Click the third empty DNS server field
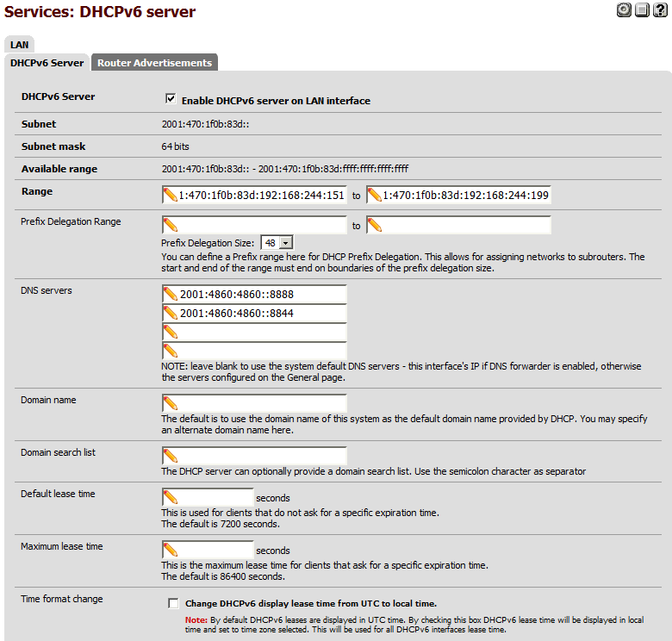The height and width of the screenshot is (641, 672). [x=254, y=332]
